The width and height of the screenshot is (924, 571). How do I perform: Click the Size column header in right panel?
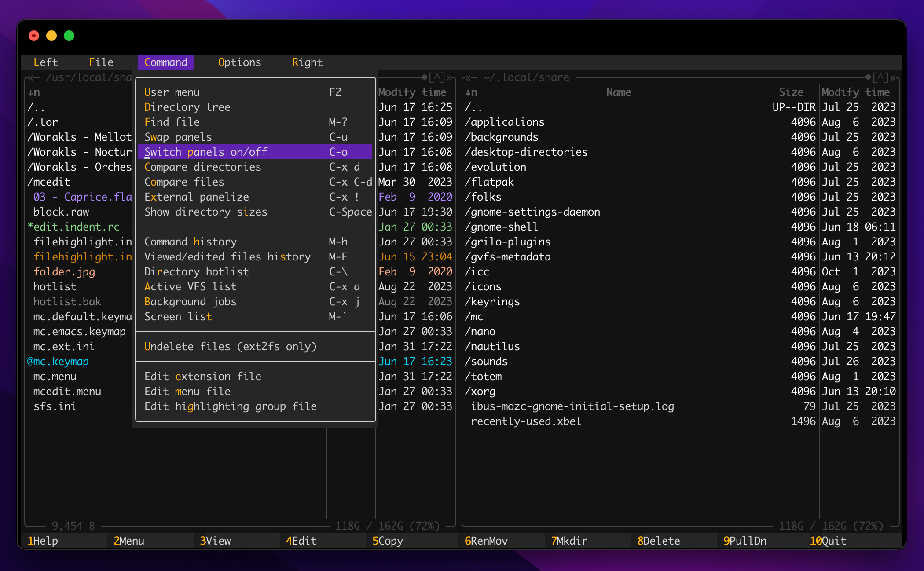(x=791, y=92)
